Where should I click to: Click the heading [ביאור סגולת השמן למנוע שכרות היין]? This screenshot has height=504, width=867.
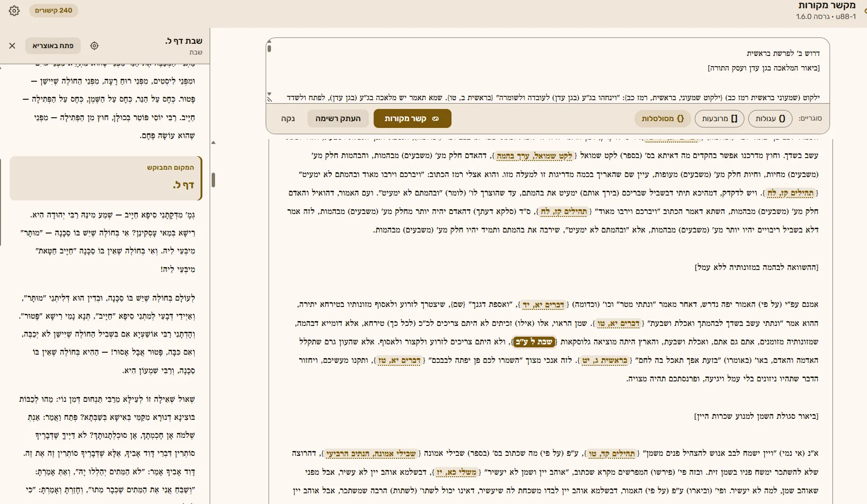(756, 416)
